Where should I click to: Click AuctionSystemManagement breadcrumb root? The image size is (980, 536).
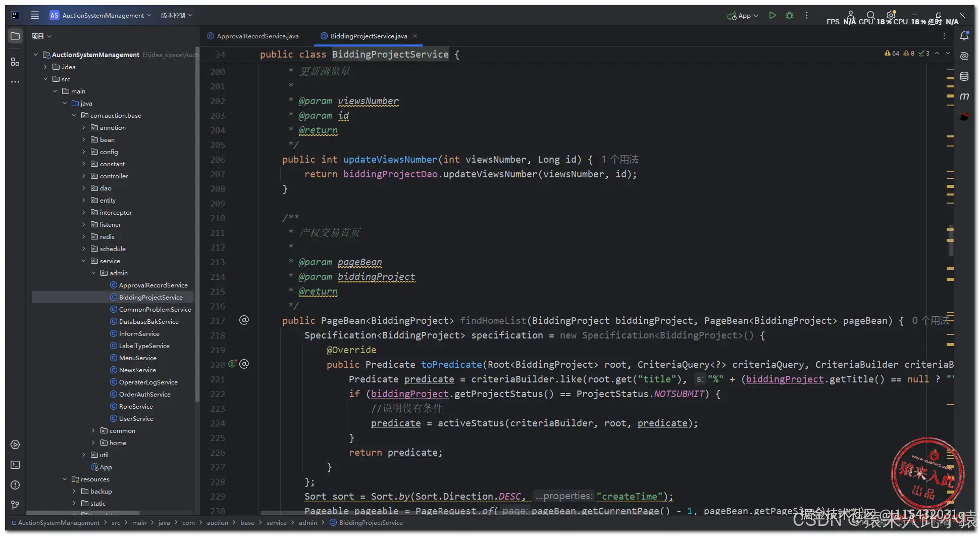click(x=56, y=522)
